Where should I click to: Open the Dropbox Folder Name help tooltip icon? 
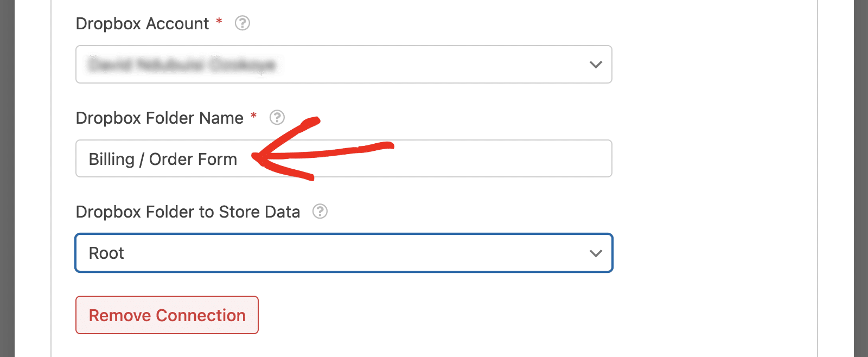coord(277,117)
